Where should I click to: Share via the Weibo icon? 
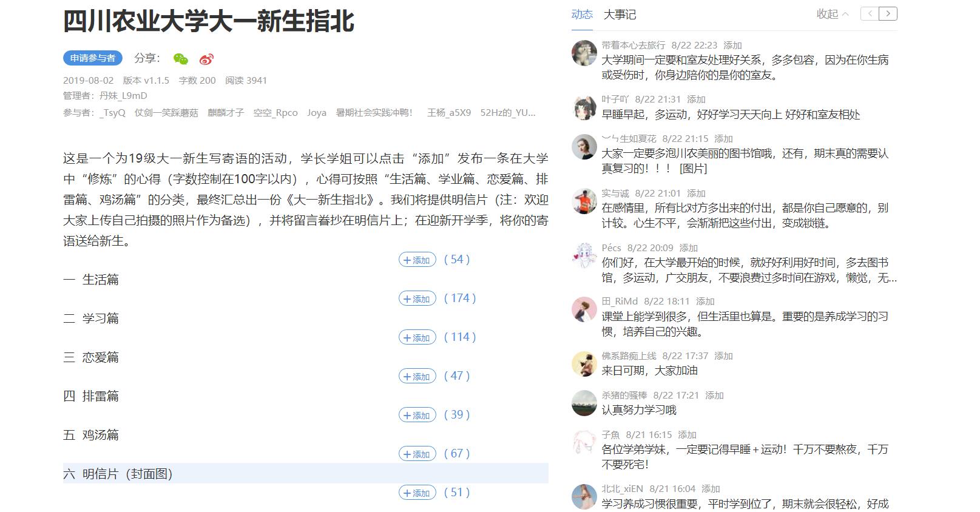[207, 59]
